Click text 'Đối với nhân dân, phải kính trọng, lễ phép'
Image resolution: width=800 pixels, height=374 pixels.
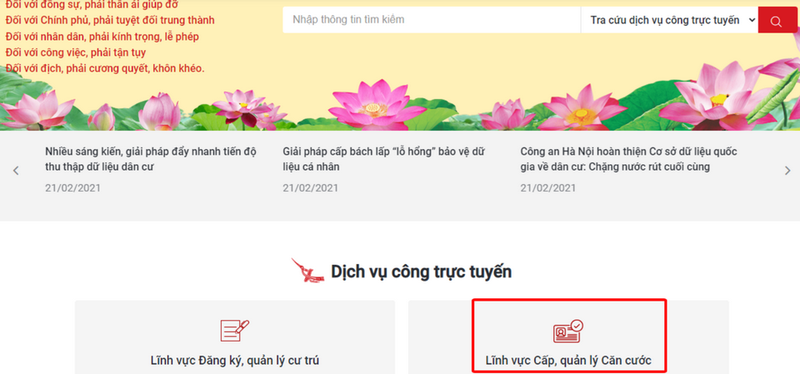[x=102, y=37]
